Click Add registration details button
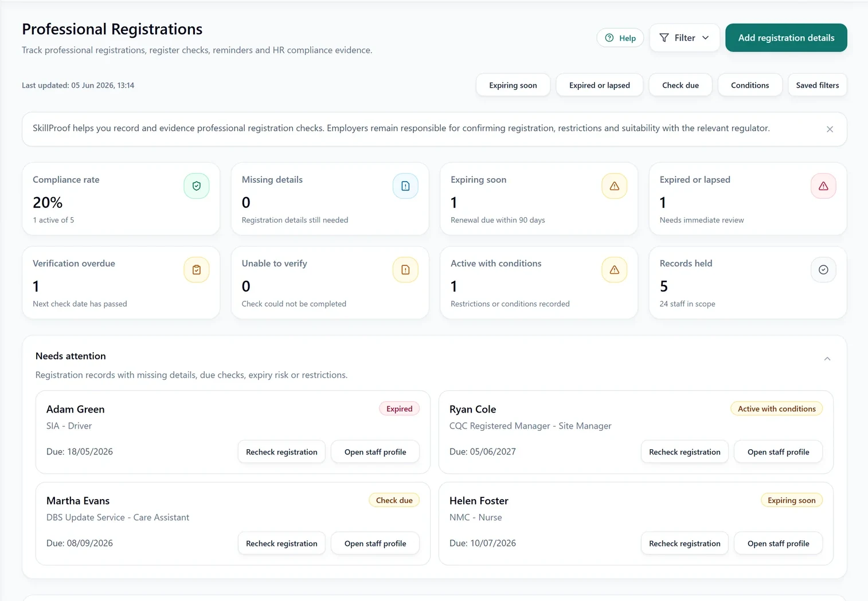 (x=786, y=38)
